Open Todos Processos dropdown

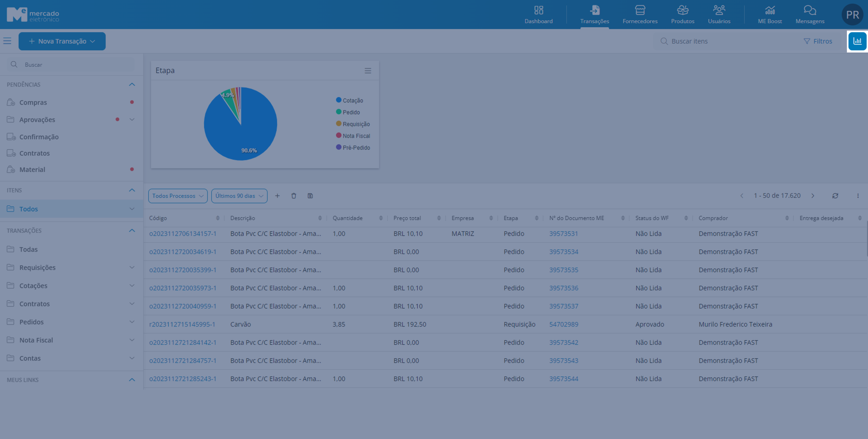pos(178,196)
